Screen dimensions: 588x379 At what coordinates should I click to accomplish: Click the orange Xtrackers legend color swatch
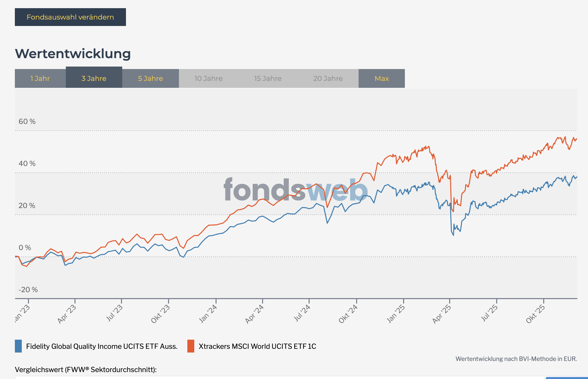tap(191, 346)
